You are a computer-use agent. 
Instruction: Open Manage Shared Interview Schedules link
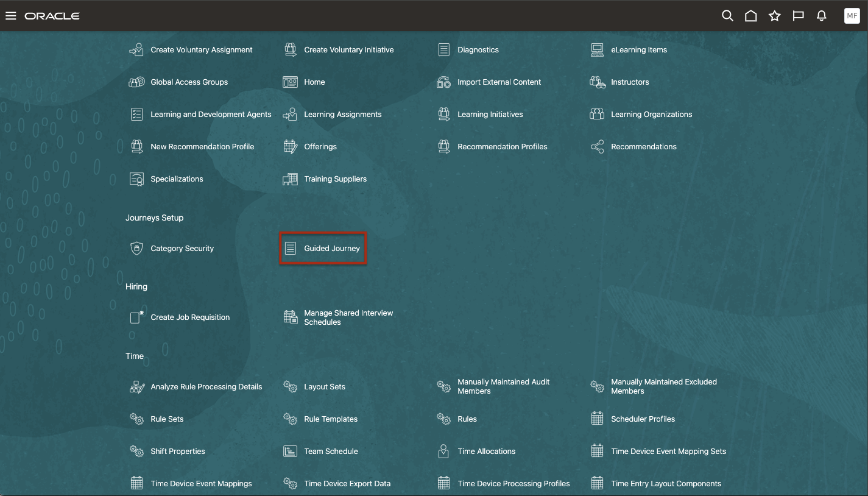[x=348, y=317]
